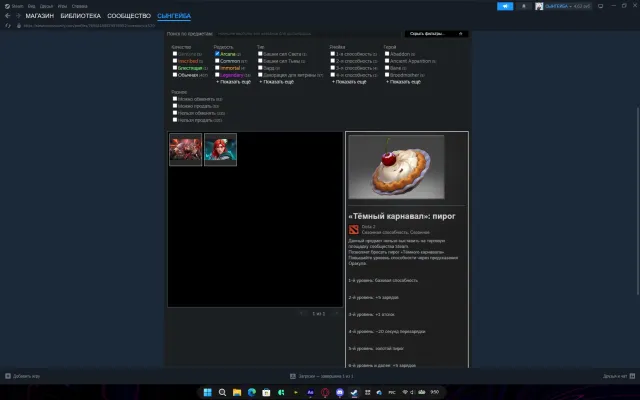Check the Abaddon hero filter
Image resolution: width=640 pixels, height=400 pixels.
(387, 53)
